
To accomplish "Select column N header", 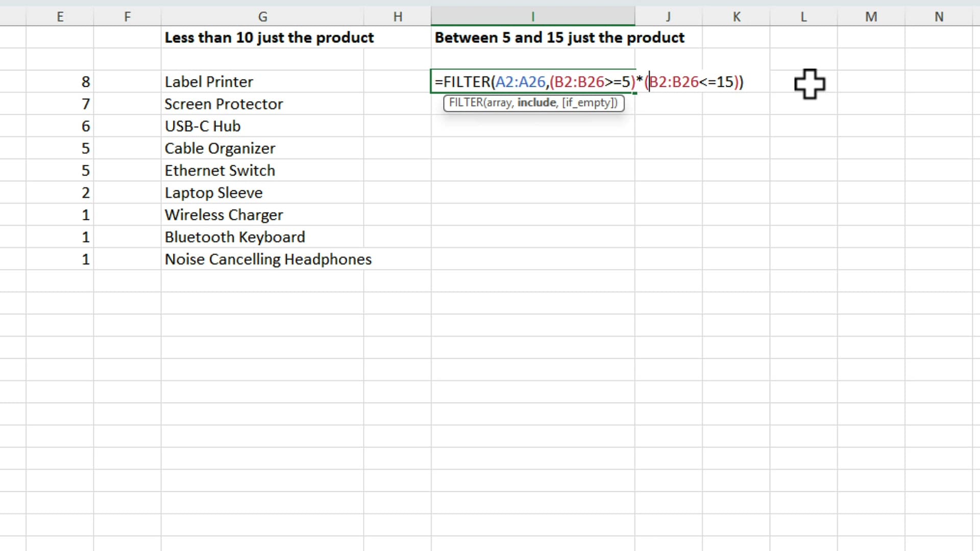I will [939, 16].
